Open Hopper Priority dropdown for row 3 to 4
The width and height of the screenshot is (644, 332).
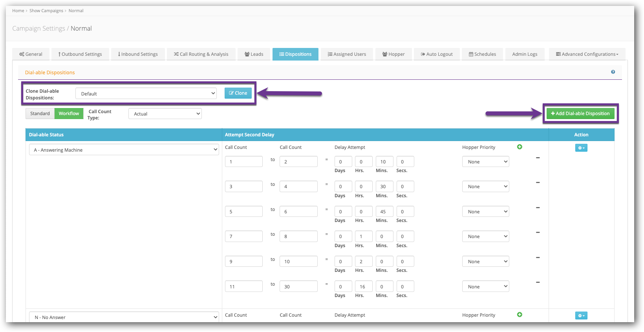tap(486, 187)
